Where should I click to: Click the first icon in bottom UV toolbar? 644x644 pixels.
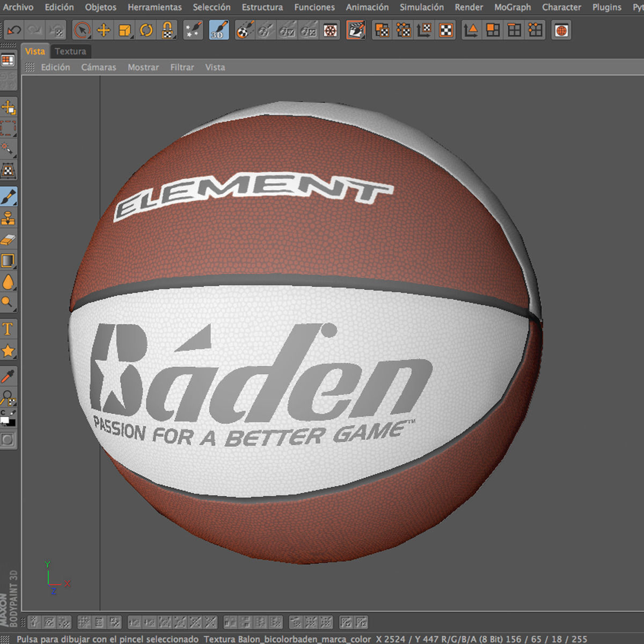tap(35, 623)
